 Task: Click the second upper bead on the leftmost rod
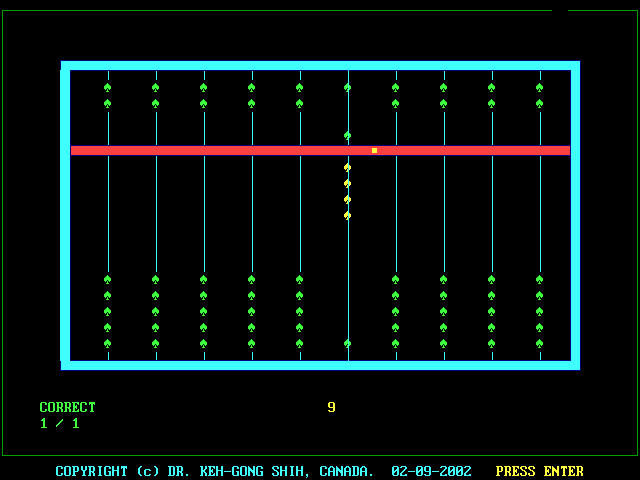107,104
